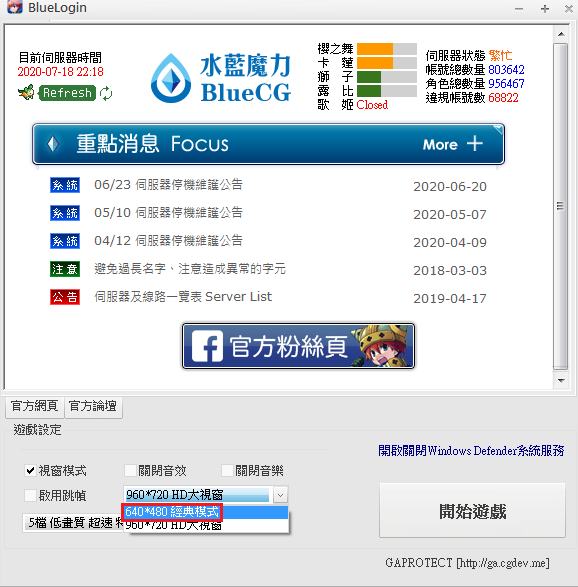
Task: Open the 5檔 低畫質 超速 quality dropdown
Action: pos(73,523)
